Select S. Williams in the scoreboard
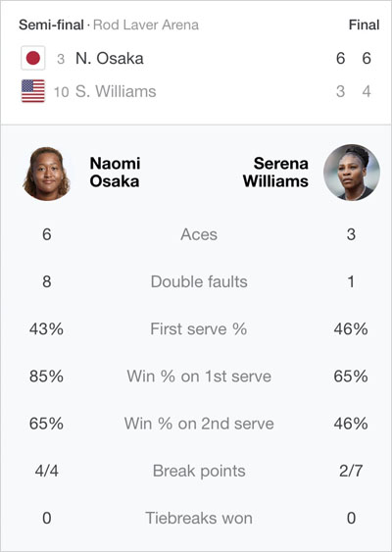 coord(116,91)
